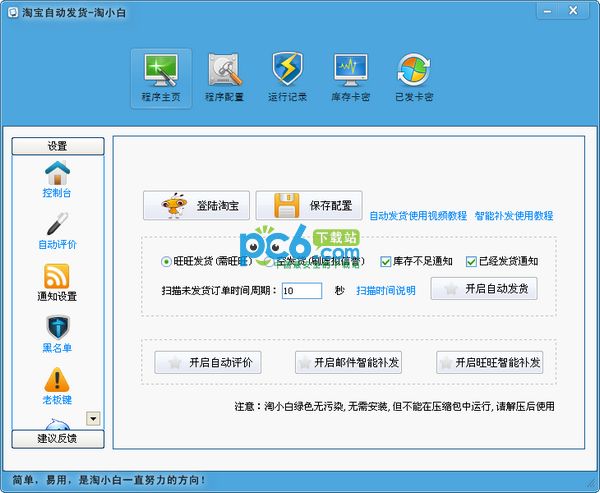The image size is (600, 493).
Task: Select the 旺旺发货 radio option
Action: [166, 262]
